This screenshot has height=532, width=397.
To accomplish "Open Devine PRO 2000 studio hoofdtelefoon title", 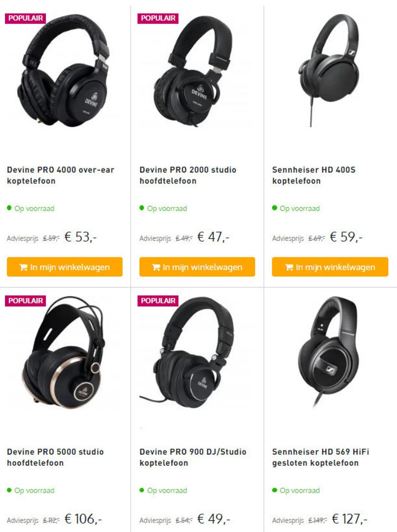I will pos(188,175).
